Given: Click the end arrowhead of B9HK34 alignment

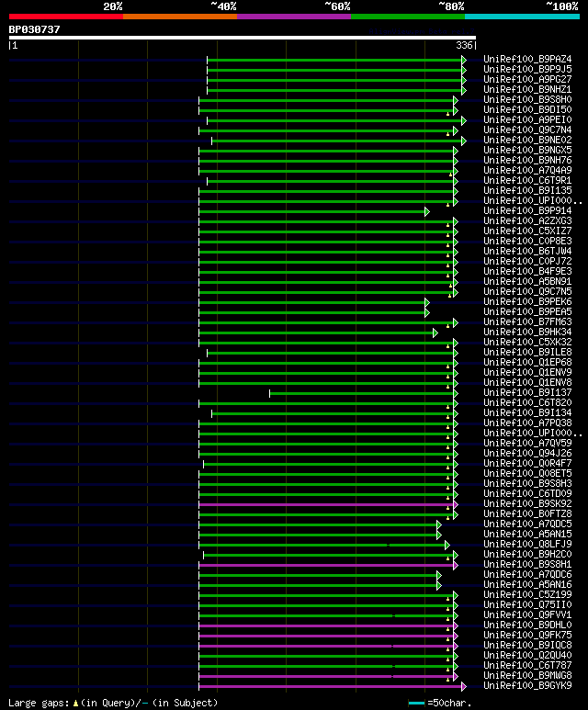Looking at the screenshot, I should tap(435, 332).
